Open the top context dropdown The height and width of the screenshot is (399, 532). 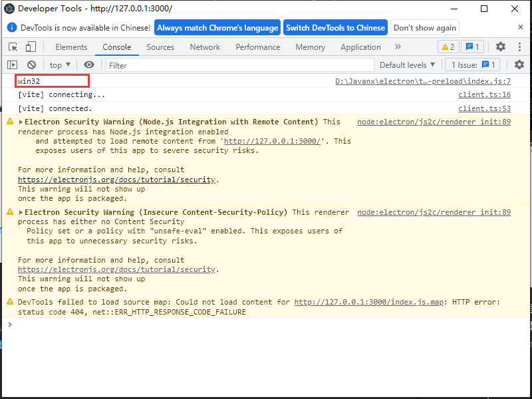(60, 65)
